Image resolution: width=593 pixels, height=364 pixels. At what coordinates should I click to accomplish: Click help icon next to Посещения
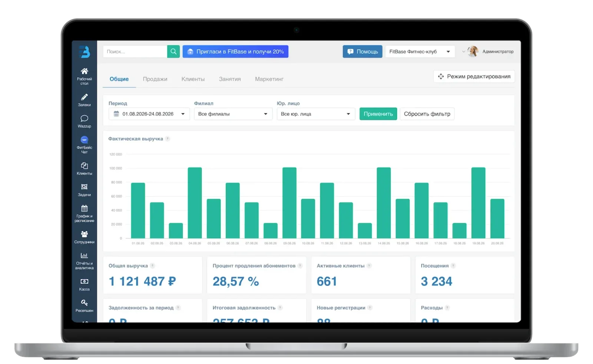tap(453, 266)
